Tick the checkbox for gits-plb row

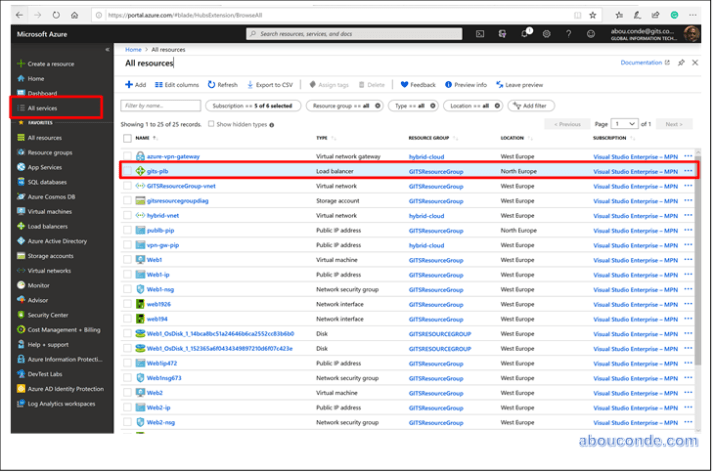click(x=126, y=171)
